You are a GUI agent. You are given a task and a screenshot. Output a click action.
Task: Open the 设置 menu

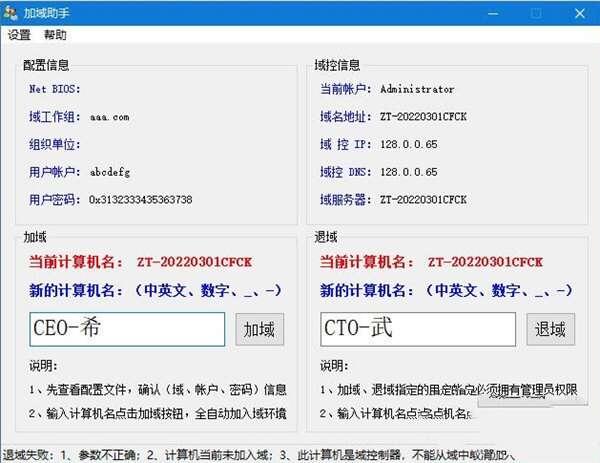[19, 35]
